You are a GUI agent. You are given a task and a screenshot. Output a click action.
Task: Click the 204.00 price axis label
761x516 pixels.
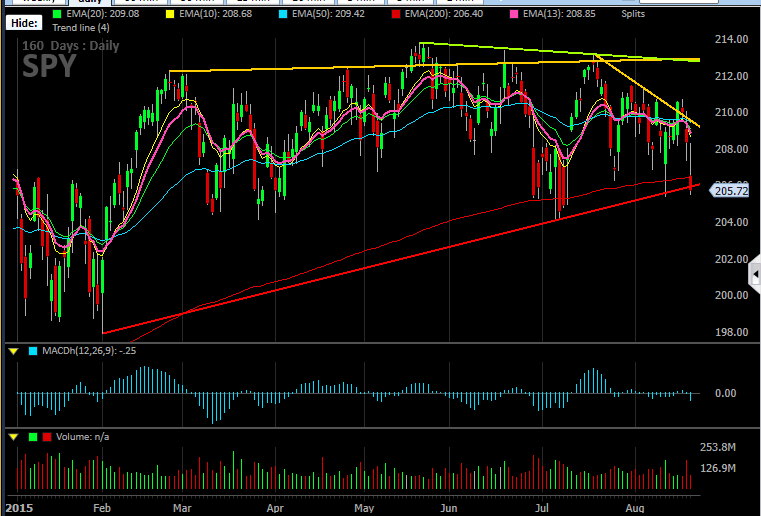pyautogui.click(x=731, y=222)
